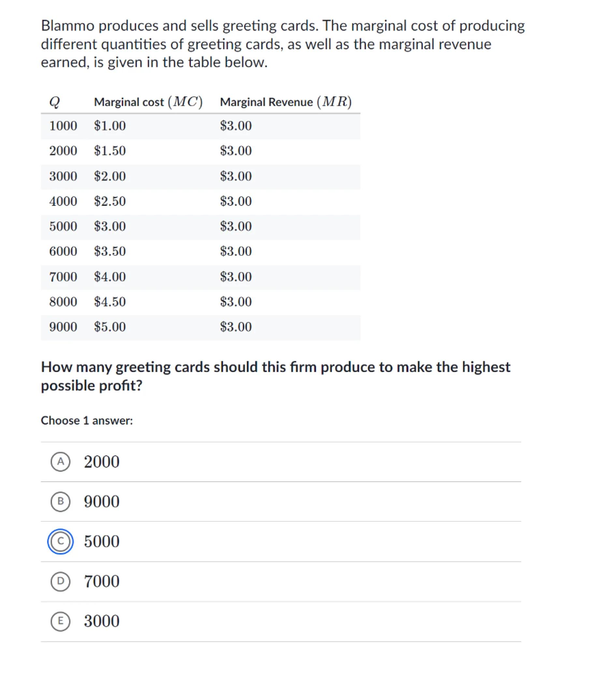Click the Marginal cost (MC) column header
Screen dimensions: 616x700
[148, 102]
